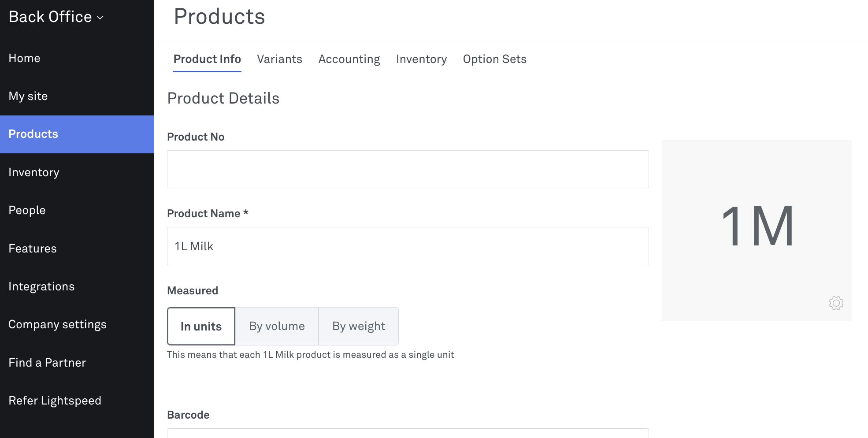
Task: Navigate to Home in sidebar
Action: (x=25, y=58)
